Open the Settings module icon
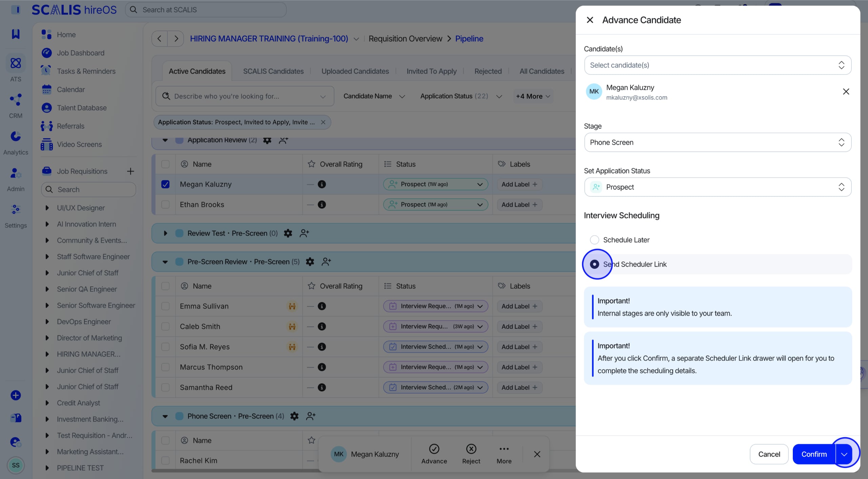The height and width of the screenshot is (479, 868). (x=16, y=210)
